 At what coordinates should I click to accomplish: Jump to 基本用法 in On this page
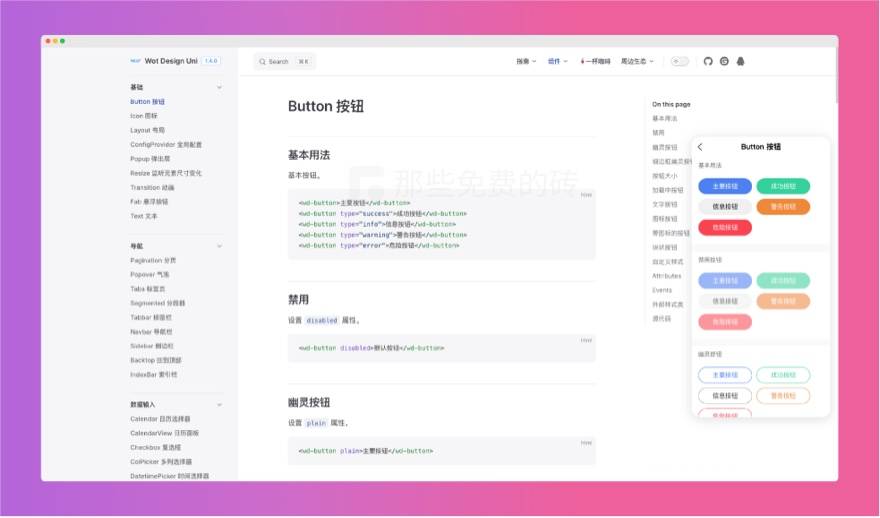pyautogui.click(x=664, y=118)
